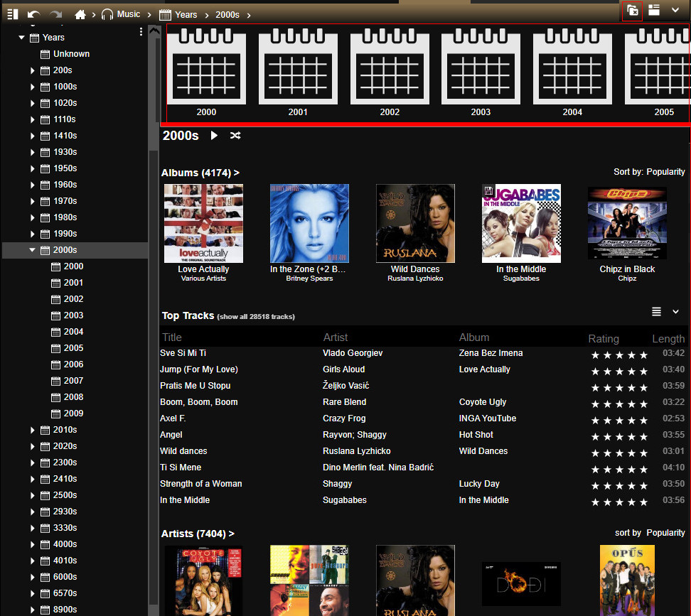Toggle the sidebar panel icon
Image resolution: width=691 pixels, height=616 pixels.
pyautogui.click(x=12, y=14)
